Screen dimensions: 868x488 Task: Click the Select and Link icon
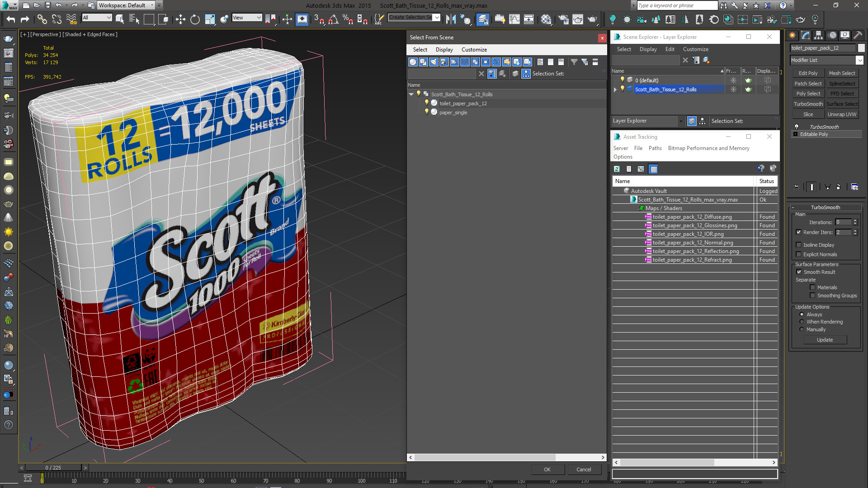pos(42,19)
